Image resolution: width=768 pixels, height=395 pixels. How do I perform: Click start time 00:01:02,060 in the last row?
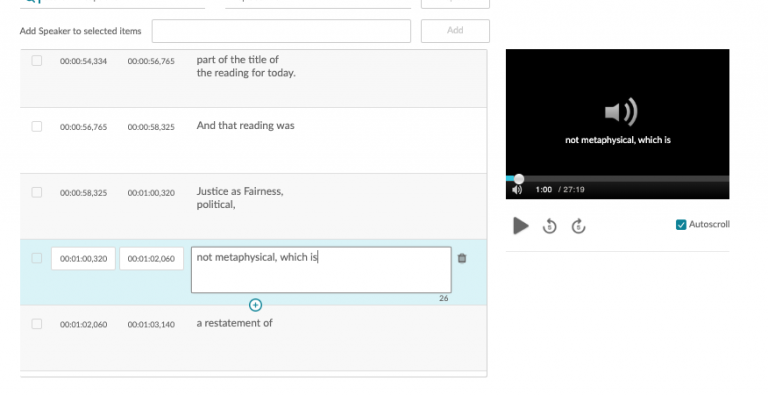coord(83,324)
